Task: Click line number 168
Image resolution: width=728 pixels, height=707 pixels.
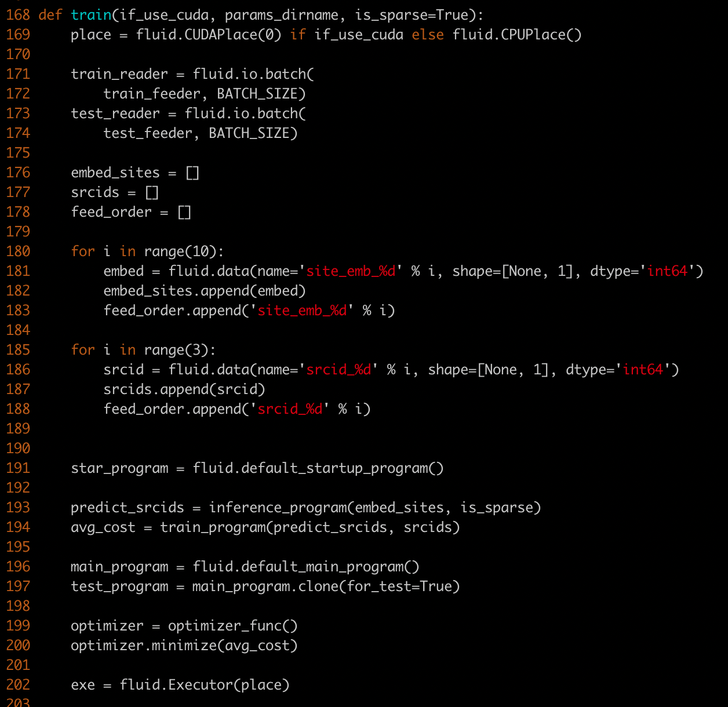Action: (x=18, y=14)
